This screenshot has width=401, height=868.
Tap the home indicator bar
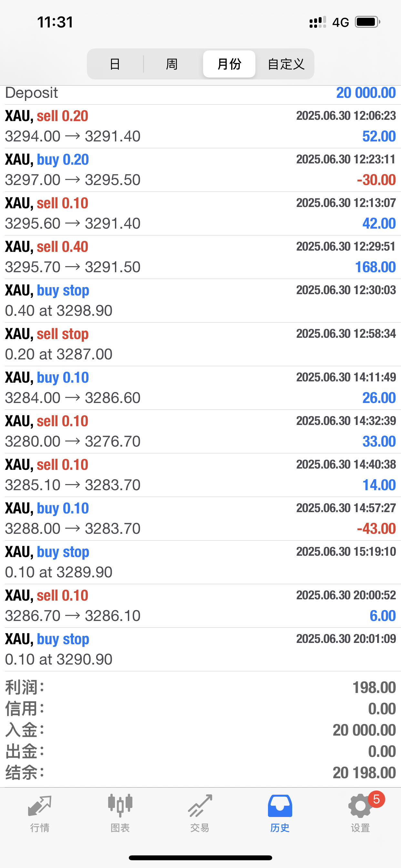coord(200,858)
